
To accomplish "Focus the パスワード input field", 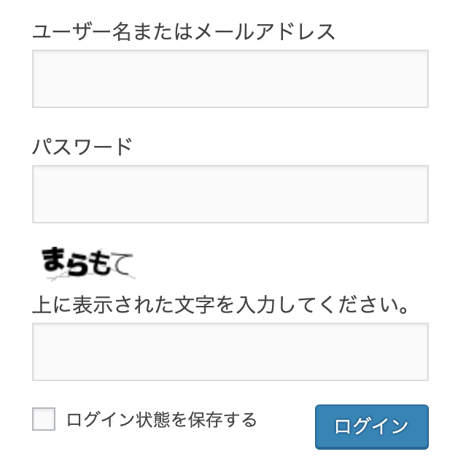I will point(230,194).
